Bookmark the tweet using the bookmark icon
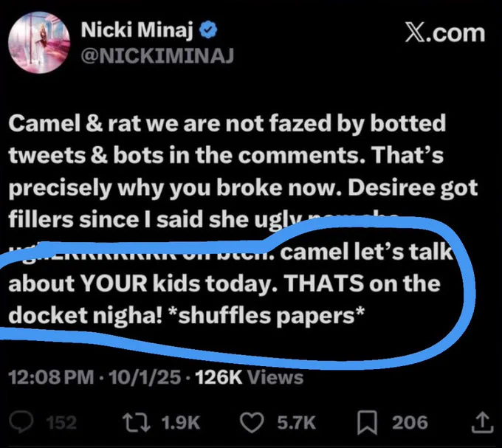Viewport: 502px width, 448px height. [x=367, y=423]
